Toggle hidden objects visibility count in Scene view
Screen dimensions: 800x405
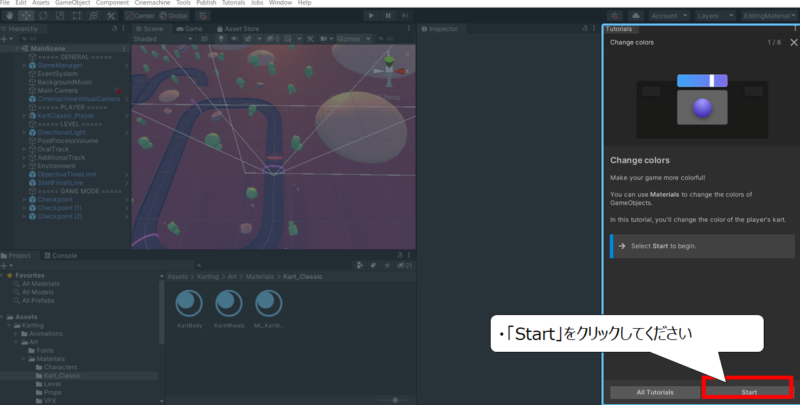[272, 39]
